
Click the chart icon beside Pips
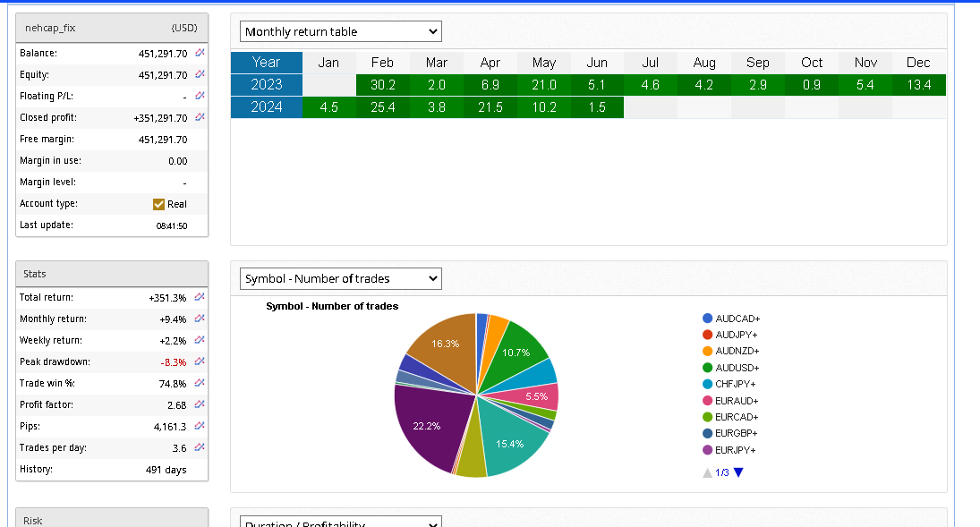199,426
